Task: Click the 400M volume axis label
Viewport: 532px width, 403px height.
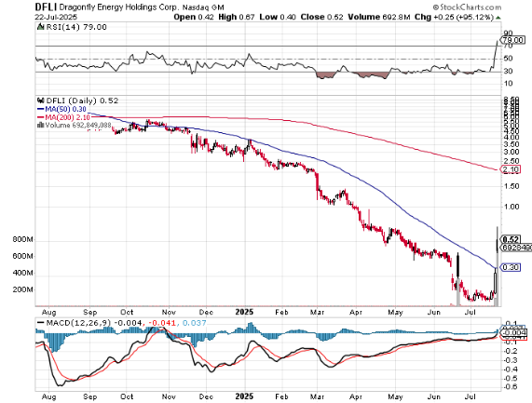Action: point(22,273)
